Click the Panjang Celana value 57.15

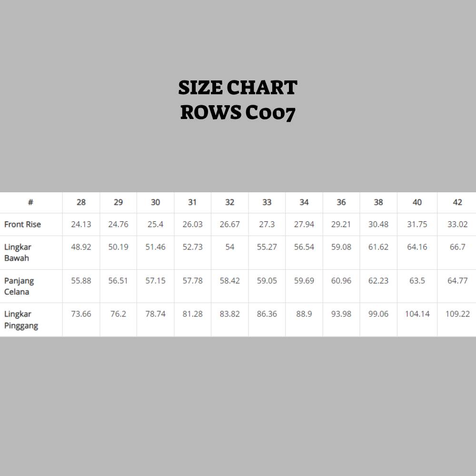click(156, 281)
